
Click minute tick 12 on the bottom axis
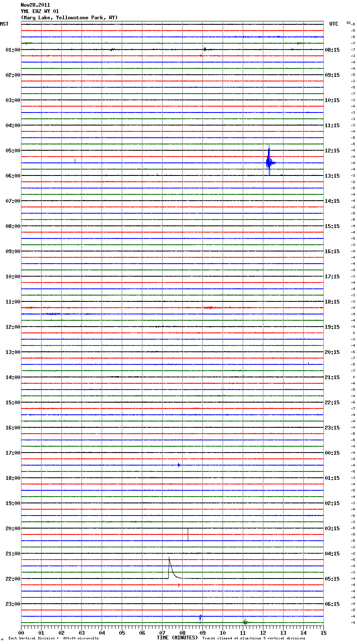tap(263, 633)
